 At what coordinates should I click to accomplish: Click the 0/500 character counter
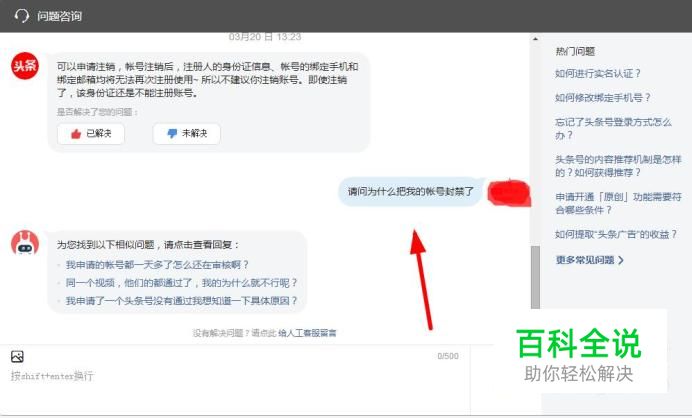[x=448, y=356]
